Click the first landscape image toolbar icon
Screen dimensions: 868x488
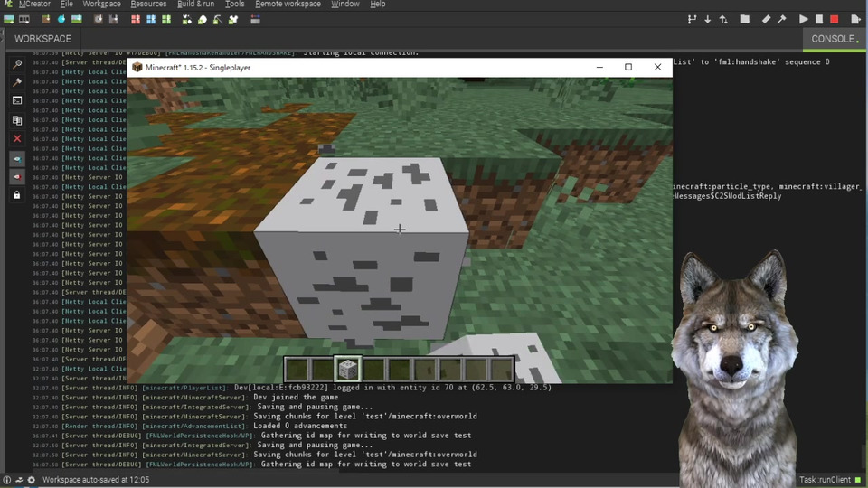[x=9, y=19]
